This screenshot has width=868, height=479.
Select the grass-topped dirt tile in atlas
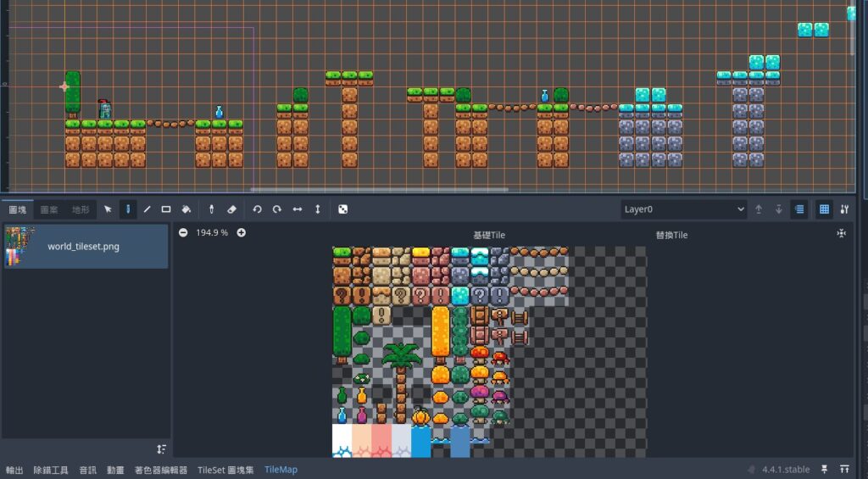coord(342,256)
